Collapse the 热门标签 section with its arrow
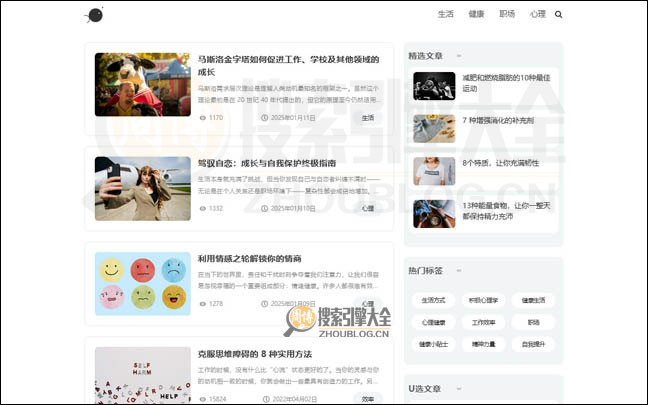Viewport: 648px width, 405px height. point(459,271)
